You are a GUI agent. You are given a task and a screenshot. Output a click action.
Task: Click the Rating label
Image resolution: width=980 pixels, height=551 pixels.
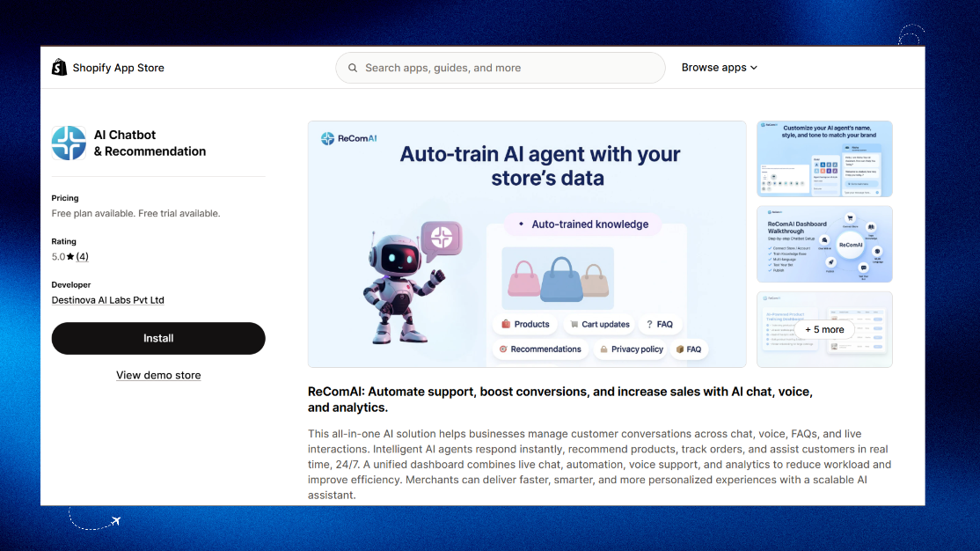(63, 241)
